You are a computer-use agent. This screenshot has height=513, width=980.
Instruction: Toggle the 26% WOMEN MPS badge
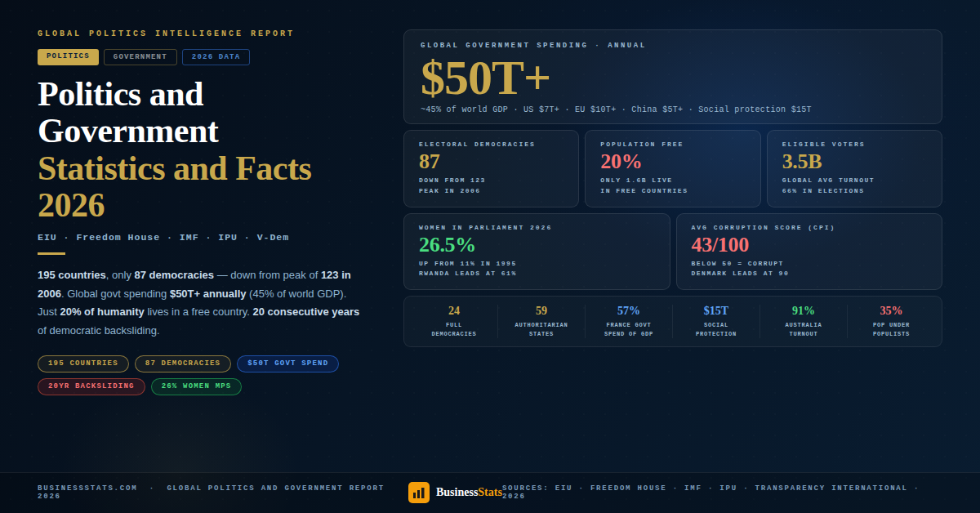pos(196,386)
